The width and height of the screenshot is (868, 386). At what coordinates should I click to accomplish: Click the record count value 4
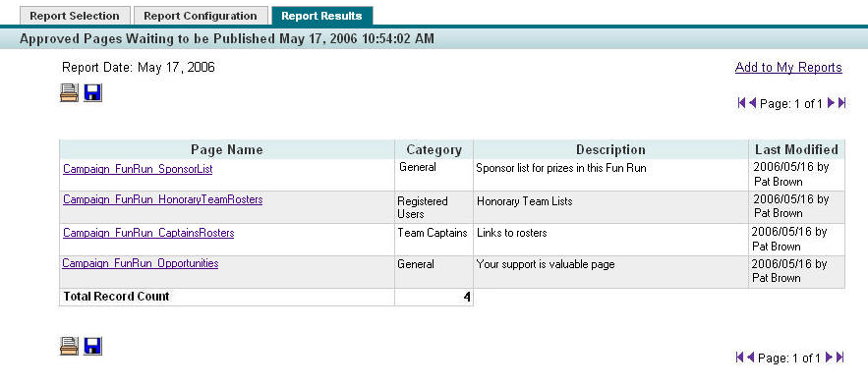pyautogui.click(x=467, y=297)
